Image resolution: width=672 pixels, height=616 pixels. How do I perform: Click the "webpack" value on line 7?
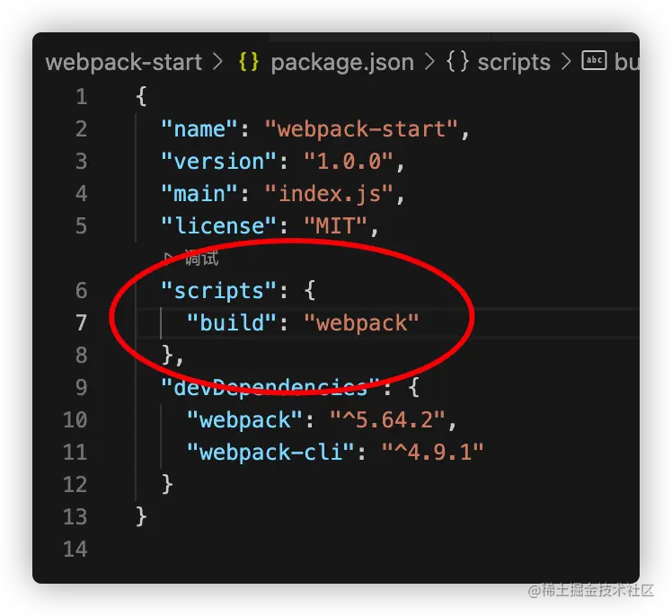[x=361, y=322]
